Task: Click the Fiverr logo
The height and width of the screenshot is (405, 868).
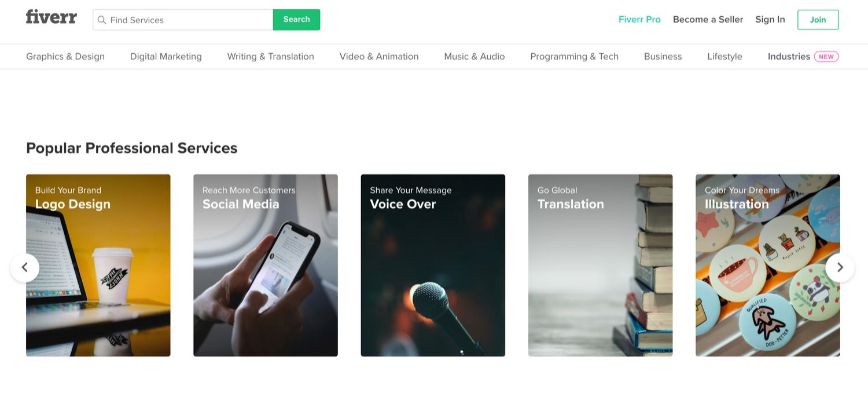Action: [51, 17]
